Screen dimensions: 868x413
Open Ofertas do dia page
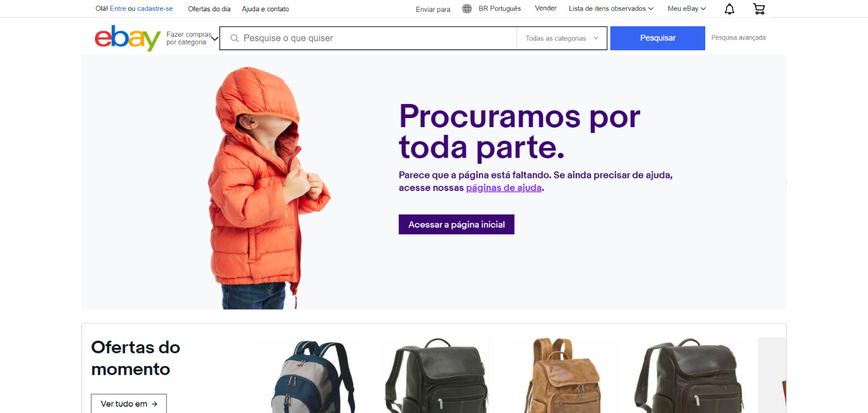(209, 9)
